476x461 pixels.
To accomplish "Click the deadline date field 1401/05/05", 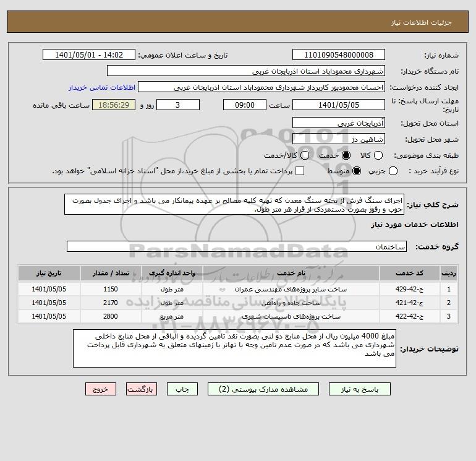I will pos(339,105).
